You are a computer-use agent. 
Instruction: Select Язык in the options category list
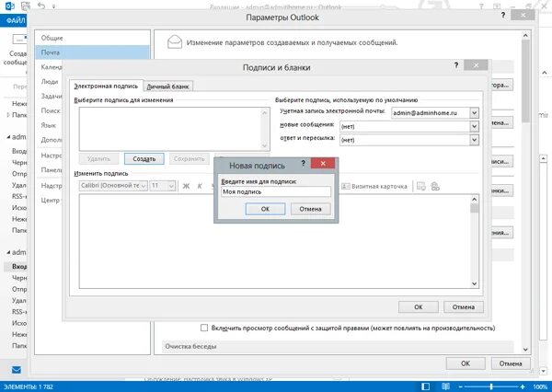coord(48,125)
